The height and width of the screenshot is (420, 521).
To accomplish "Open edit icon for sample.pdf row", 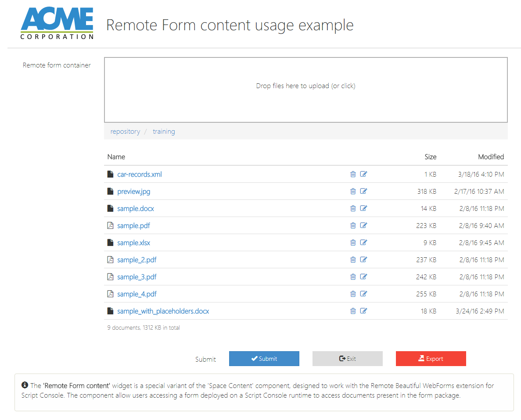I will [363, 225].
